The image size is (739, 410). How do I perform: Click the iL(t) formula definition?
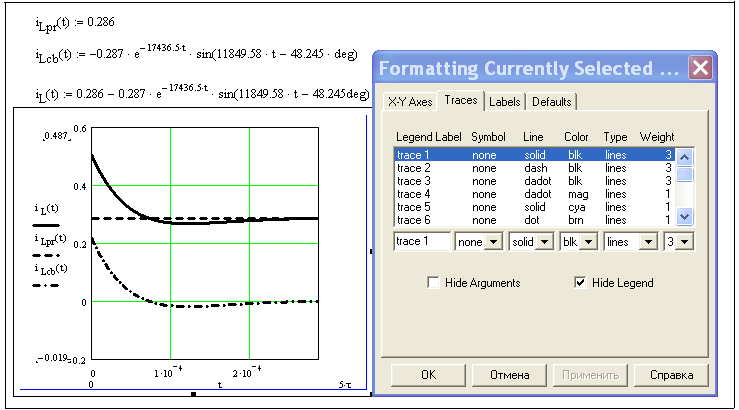coord(203,92)
